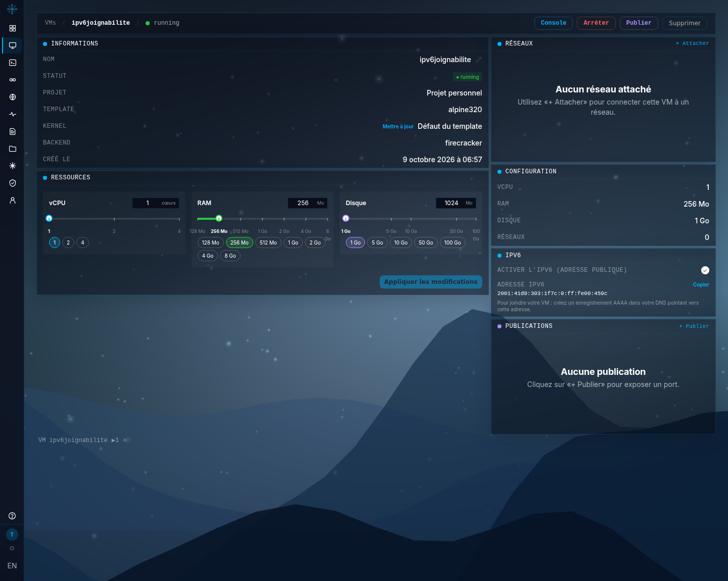Toggle IPv6 public address activation checkbox
The width and height of the screenshot is (728, 581).
tap(705, 270)
